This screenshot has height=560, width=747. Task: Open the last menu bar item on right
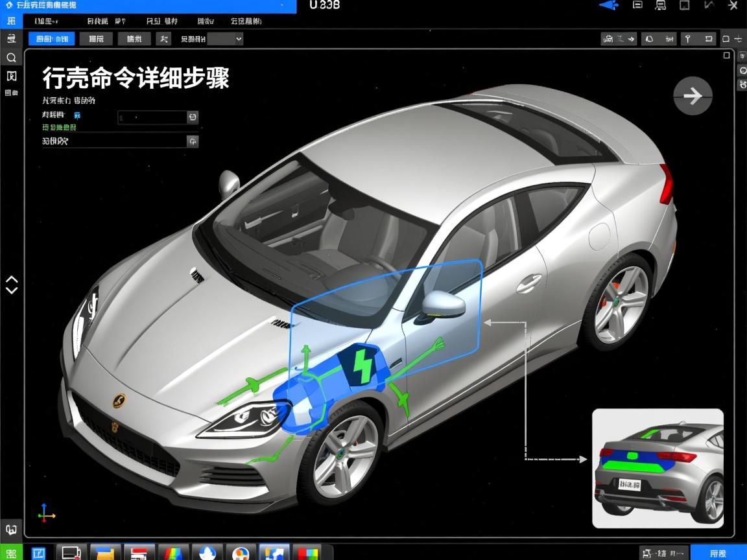(x=245, y=21)
